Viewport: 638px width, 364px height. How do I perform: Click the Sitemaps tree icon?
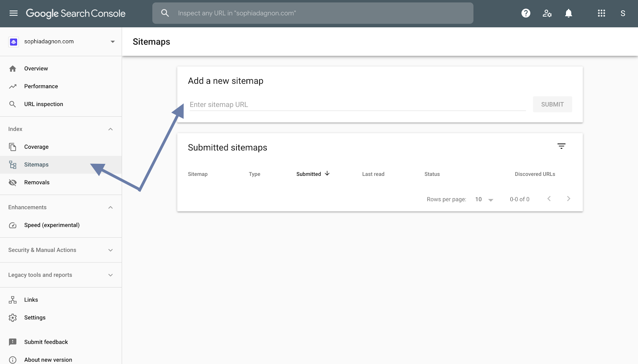(13, 165)
